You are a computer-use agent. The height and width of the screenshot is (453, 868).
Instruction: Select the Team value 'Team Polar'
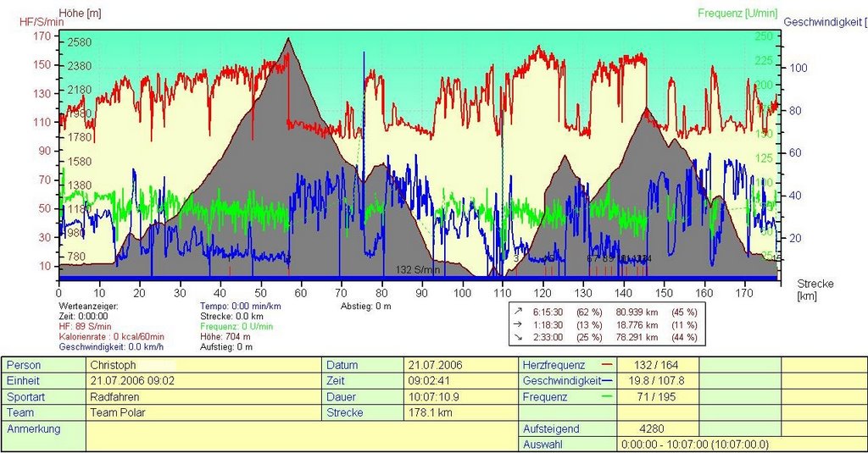click(117, 412)
